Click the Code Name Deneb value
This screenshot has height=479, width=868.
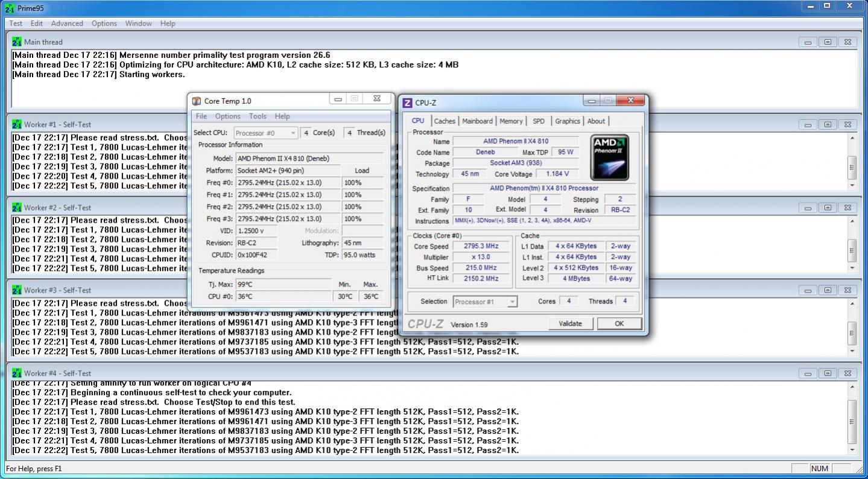click(x=485, y=152)
